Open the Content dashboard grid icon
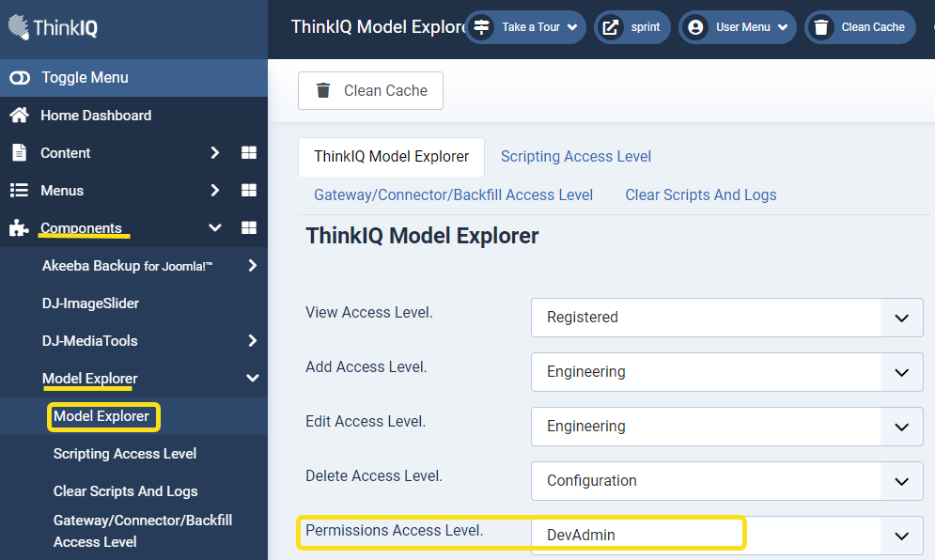 coord(249,152)
